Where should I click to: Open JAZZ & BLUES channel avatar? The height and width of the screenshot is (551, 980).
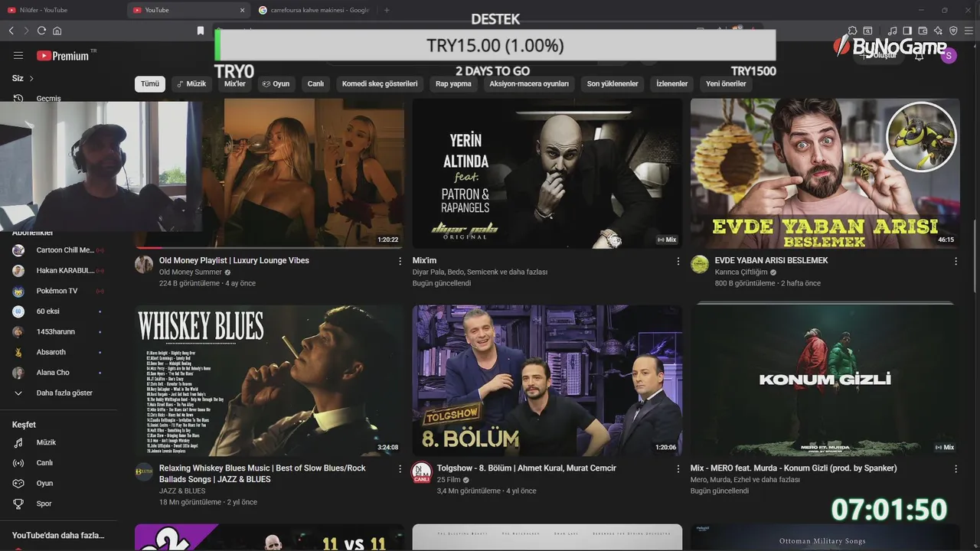tap(144, 472)
